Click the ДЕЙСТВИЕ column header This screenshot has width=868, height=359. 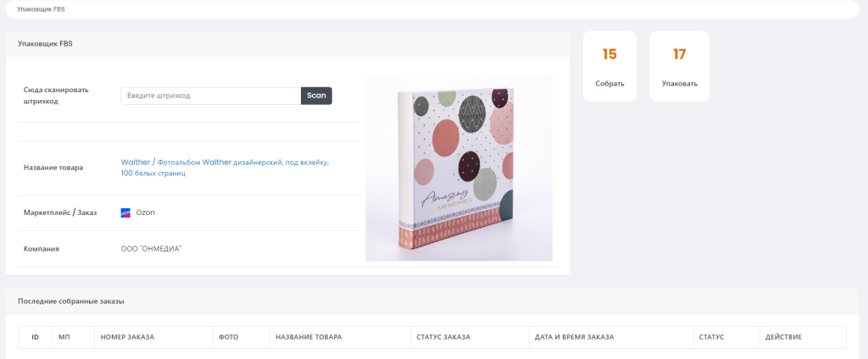pyautogui.click(x=783, y=338)
